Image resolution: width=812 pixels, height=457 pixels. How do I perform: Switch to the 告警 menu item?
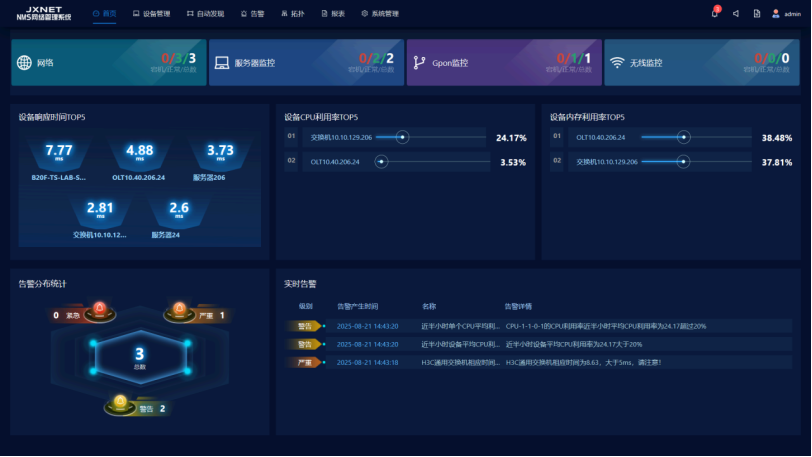253,14
